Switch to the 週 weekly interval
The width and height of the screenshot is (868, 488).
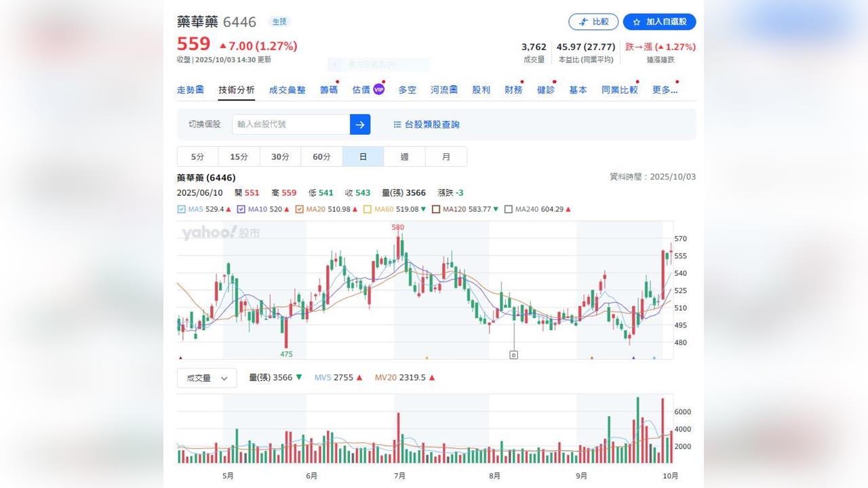click(404, 157)
